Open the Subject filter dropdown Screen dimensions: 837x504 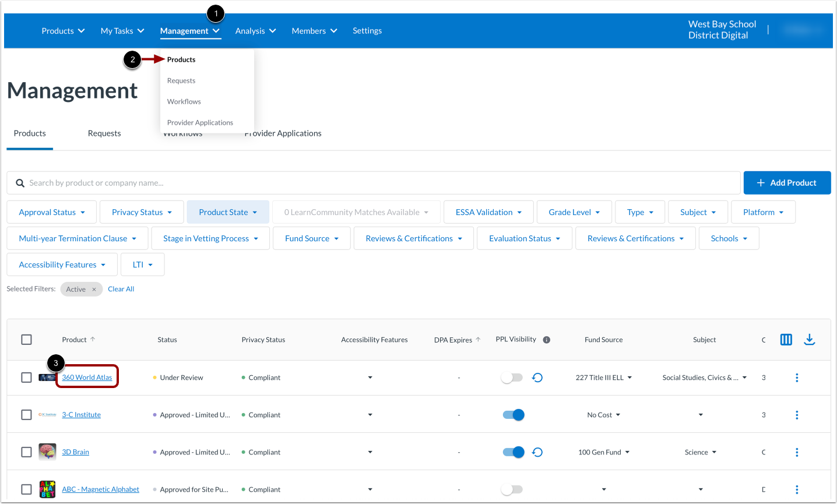coord(698,212)
